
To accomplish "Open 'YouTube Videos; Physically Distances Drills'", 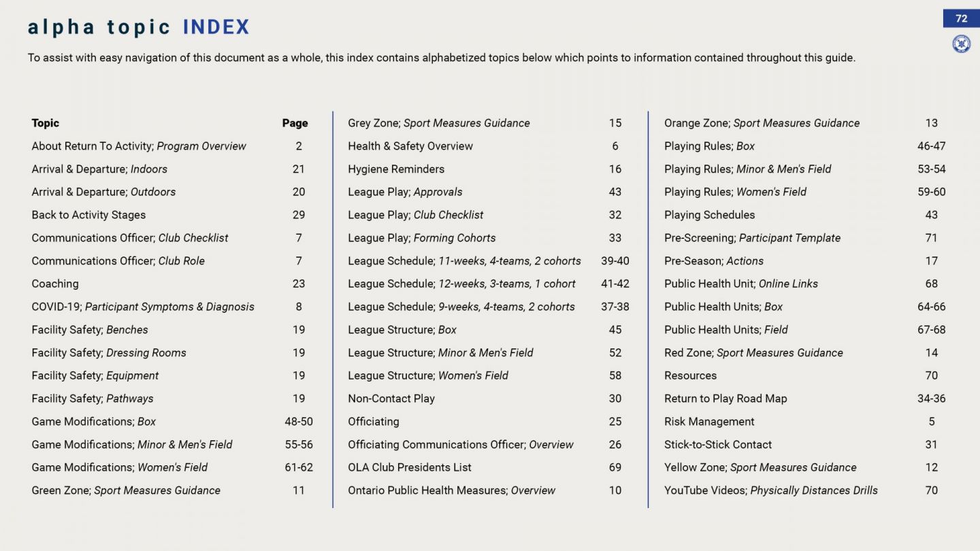I will (771, 490).
